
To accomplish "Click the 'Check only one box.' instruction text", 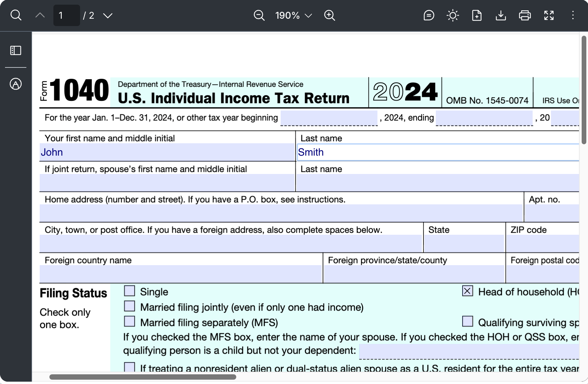I will point(65,318).
